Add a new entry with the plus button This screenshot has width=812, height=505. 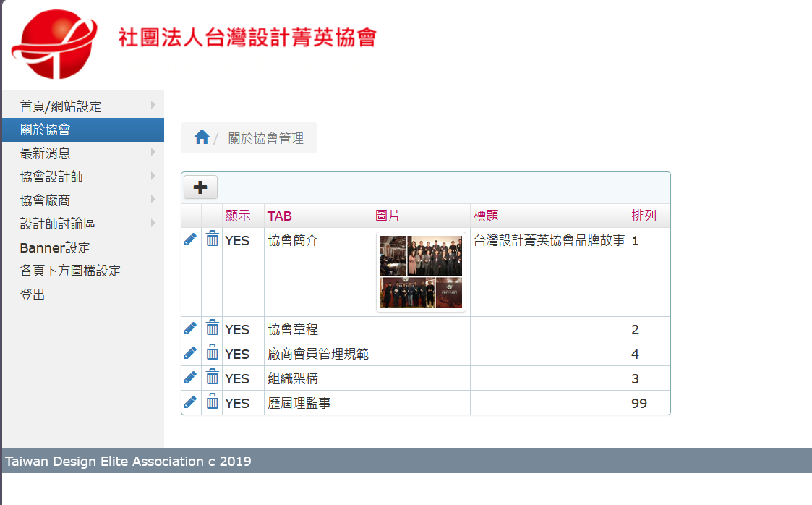(x=200, y=187)
